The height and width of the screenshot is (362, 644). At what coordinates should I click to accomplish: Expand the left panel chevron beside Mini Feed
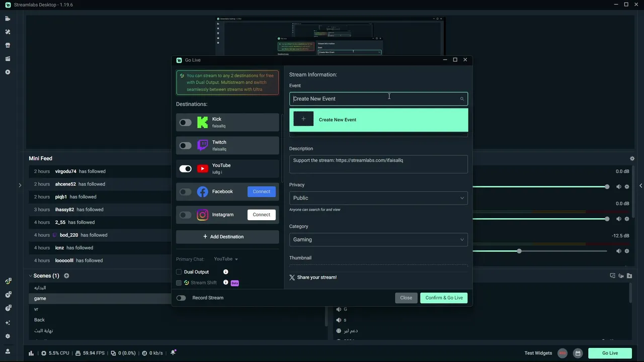20,185
